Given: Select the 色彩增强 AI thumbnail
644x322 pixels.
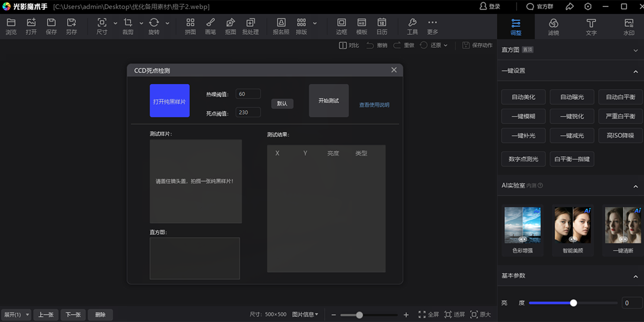Looking at the screenshot, I should (522, 225).
